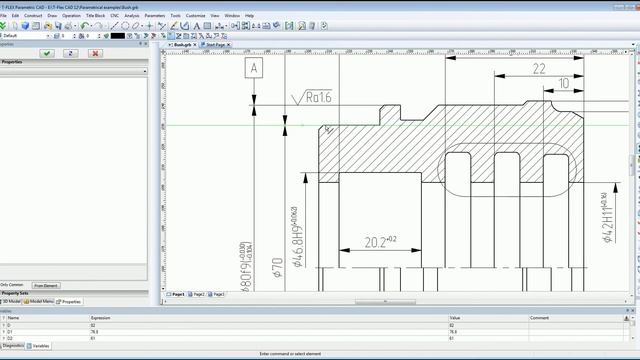This screenshot has width=640, height=360.
Task: Select the dimension creation tool
Action: point(220,26)
